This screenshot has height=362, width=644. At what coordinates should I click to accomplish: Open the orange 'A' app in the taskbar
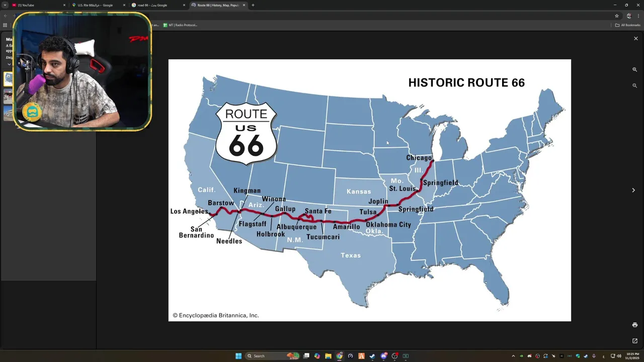coord(361,356)
